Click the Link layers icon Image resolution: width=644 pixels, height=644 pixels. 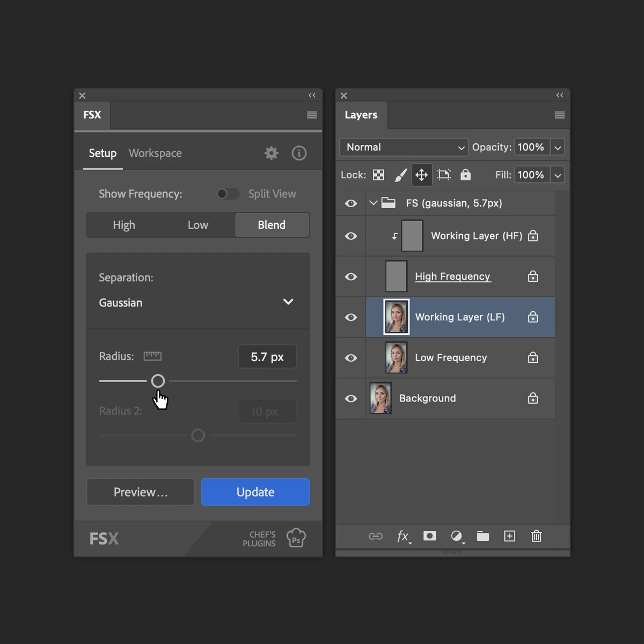(376, 536)
